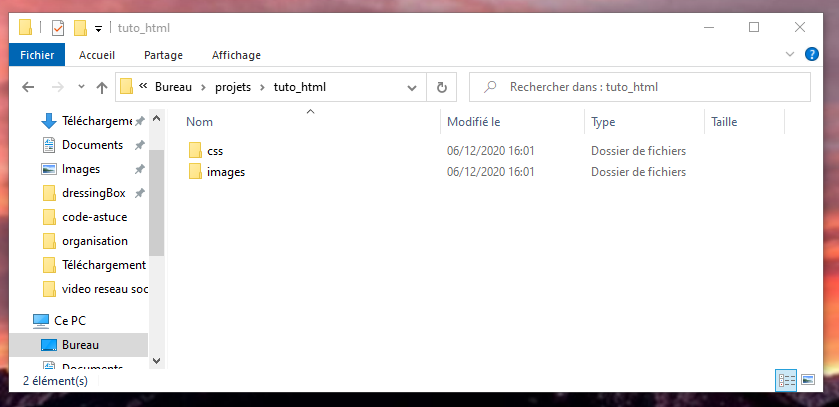The height and width of the screenshot is (407, 839).
Task: Sort by the Nom column header
Action: (200, 122)
